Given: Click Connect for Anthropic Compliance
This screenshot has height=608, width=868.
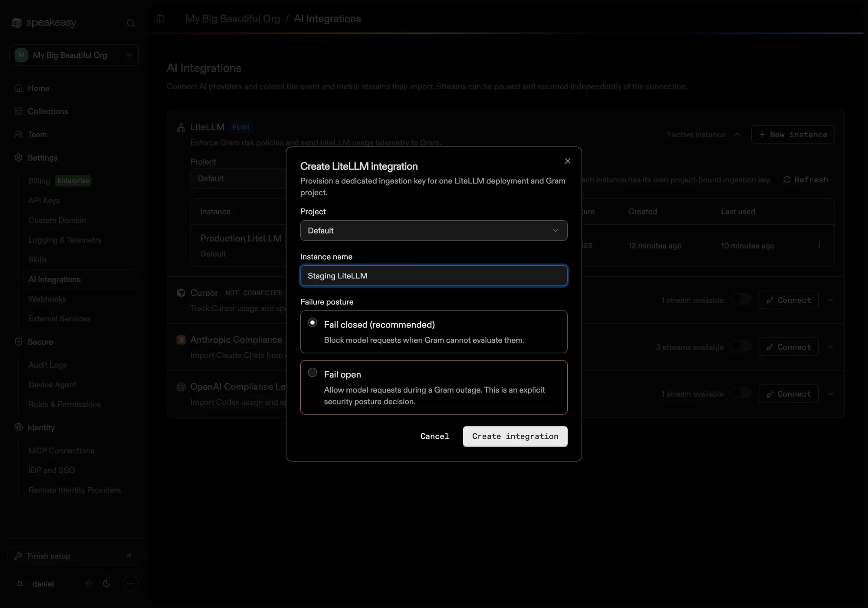Looking at the screenshot, I should tap(789, 347).
